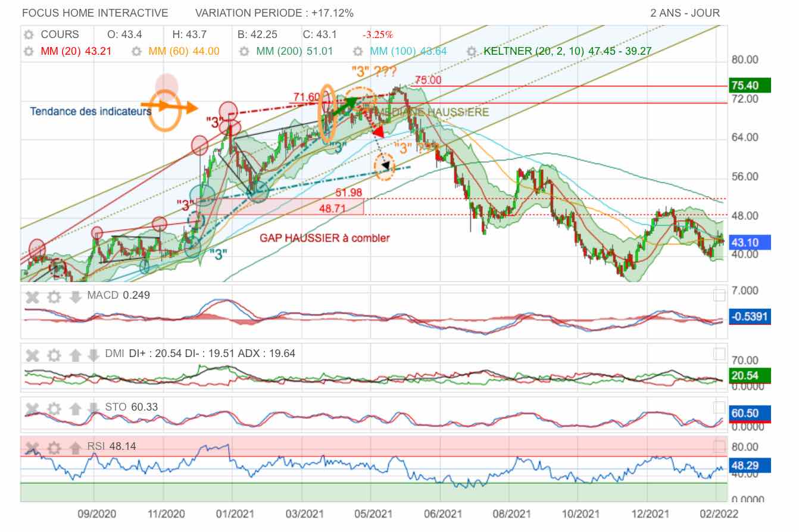
Task: Click the 71.60 resistance label
Action: [x=307, y=97]
